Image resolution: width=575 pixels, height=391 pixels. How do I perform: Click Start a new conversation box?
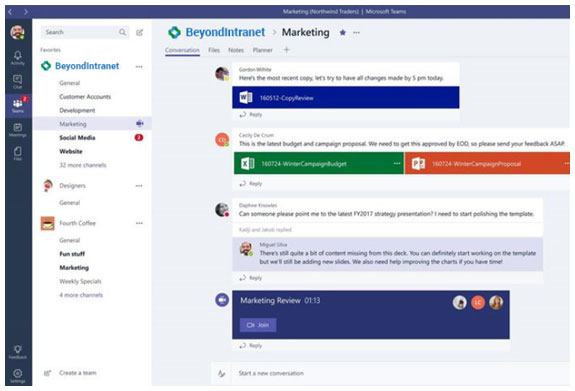coord(400,373)
